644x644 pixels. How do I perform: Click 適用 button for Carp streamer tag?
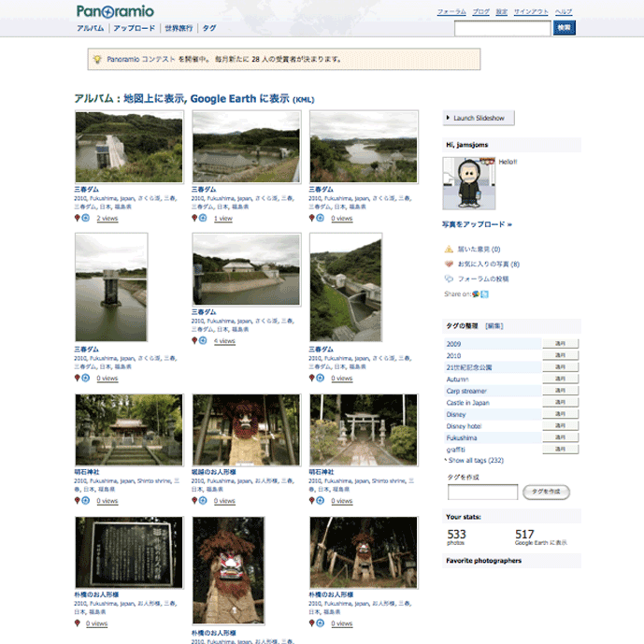(561, 390)
